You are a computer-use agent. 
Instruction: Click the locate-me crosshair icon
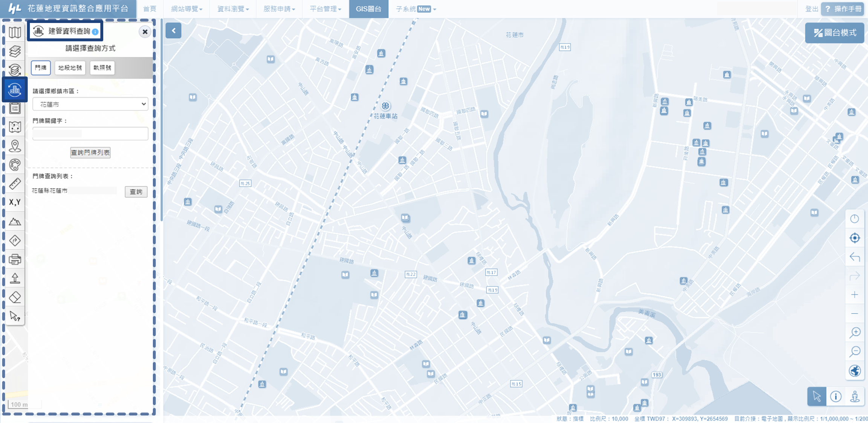[854, 238]
